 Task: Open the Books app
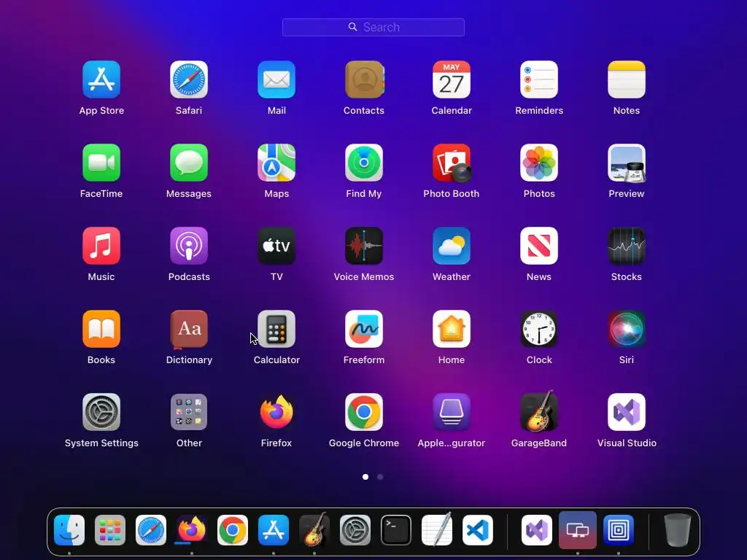click(101, 329)
